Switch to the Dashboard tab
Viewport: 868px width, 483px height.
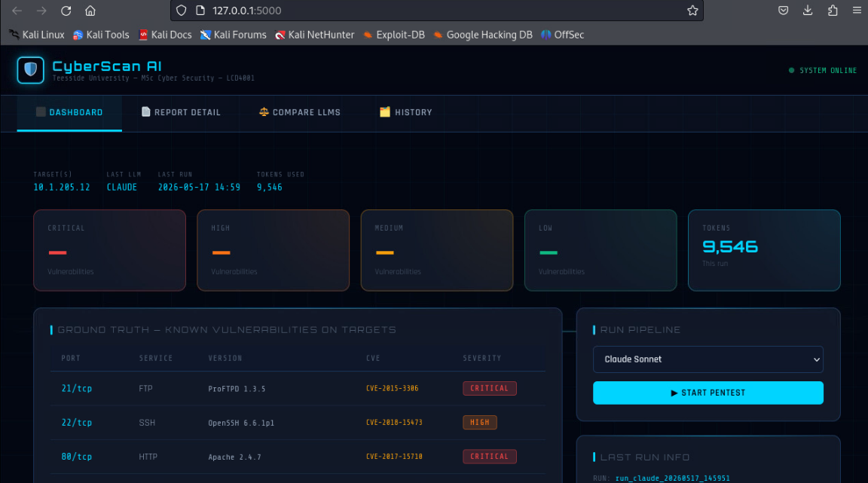[70, 112]
